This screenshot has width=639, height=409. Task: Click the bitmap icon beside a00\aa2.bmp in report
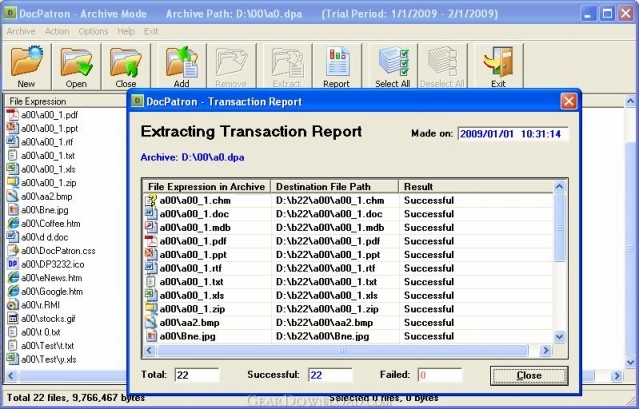point(151,323)
